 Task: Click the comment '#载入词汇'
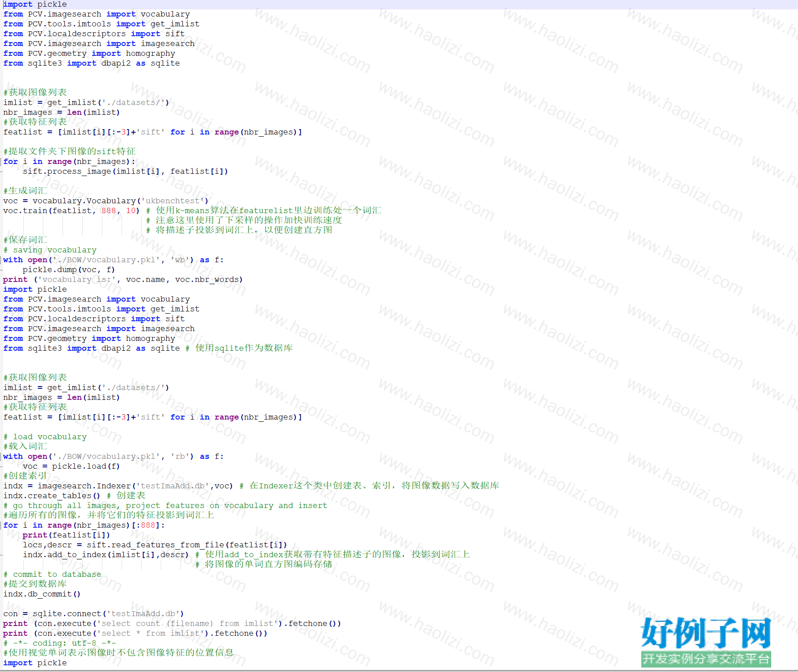pyautogui.click(x=25, y=446)
